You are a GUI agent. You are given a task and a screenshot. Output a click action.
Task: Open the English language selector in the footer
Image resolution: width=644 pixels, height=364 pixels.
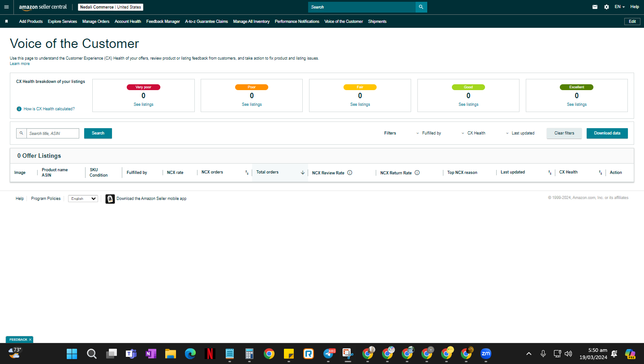coord(83,199)
